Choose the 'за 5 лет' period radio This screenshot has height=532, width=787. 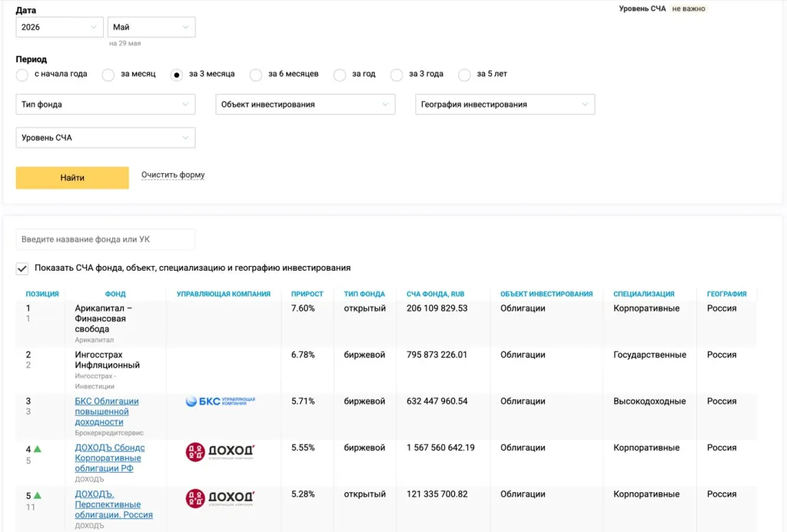(x=464, y=75)
